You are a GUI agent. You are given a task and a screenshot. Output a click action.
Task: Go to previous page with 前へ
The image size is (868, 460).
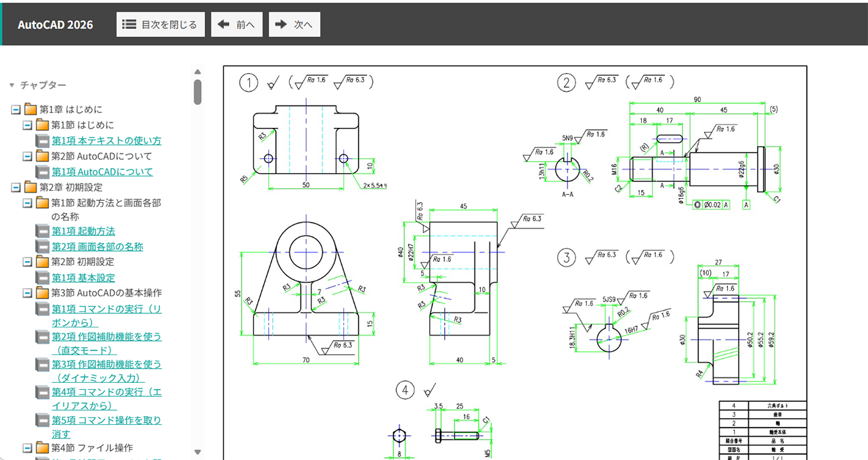tap(236, 24)
